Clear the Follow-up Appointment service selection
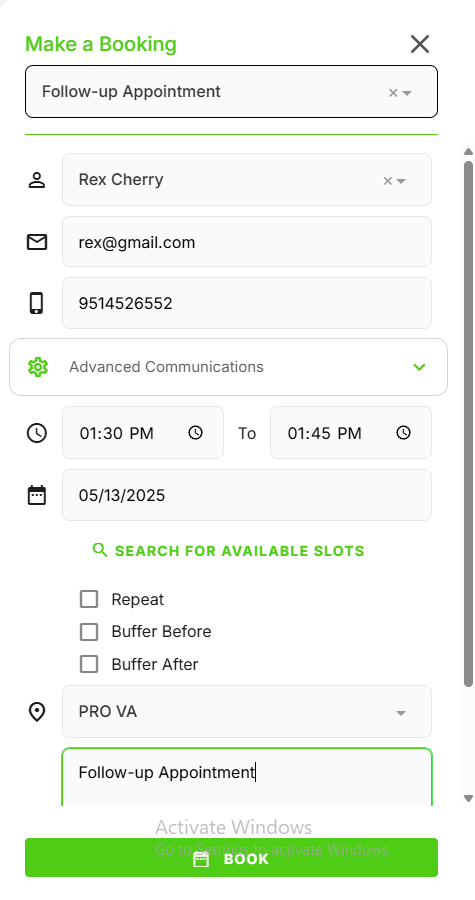This screenshot has height=900, width=475. pyautogui.click(x=393, y=93)
